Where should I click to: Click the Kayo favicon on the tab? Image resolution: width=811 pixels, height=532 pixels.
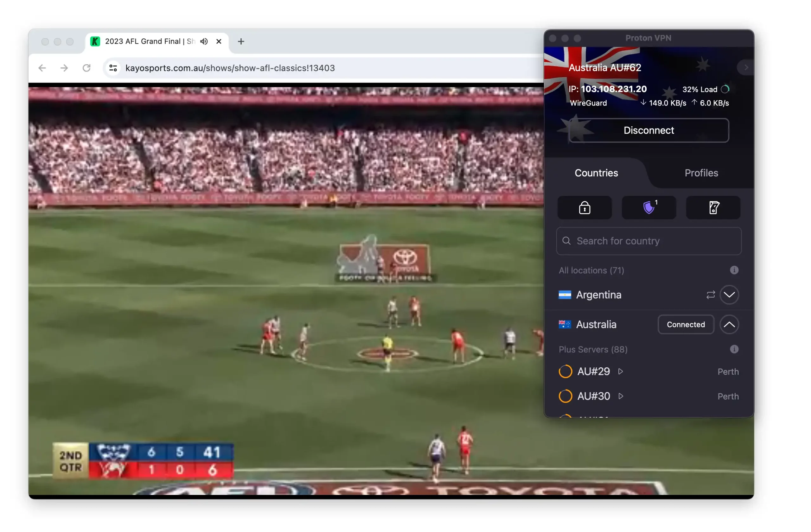pos(95,41)
